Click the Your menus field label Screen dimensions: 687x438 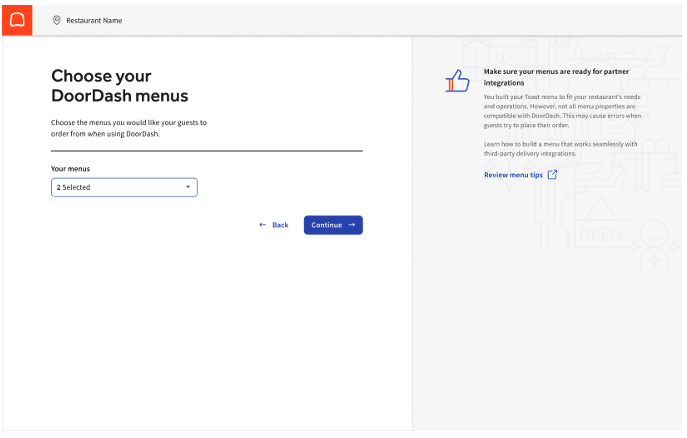(x=70, y=169)
